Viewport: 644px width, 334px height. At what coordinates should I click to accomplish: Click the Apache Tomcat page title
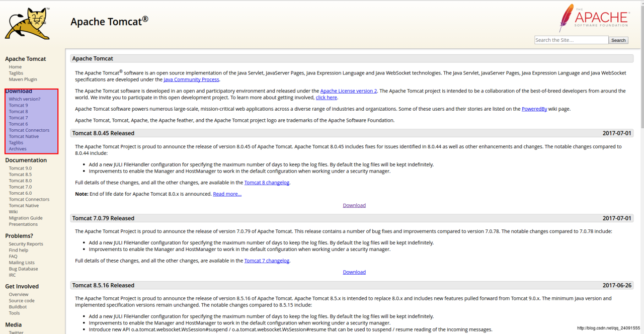pyautogui.click(x=109, y=21)
